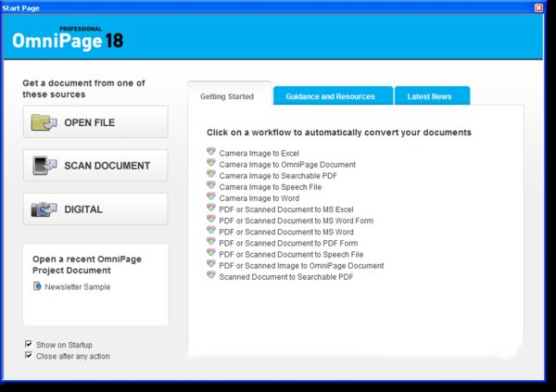Run PDF or Scanned Document to Speech File
The width and height of the screenshot is (556, 392).
pyautogui.click(x=291, y=254)
